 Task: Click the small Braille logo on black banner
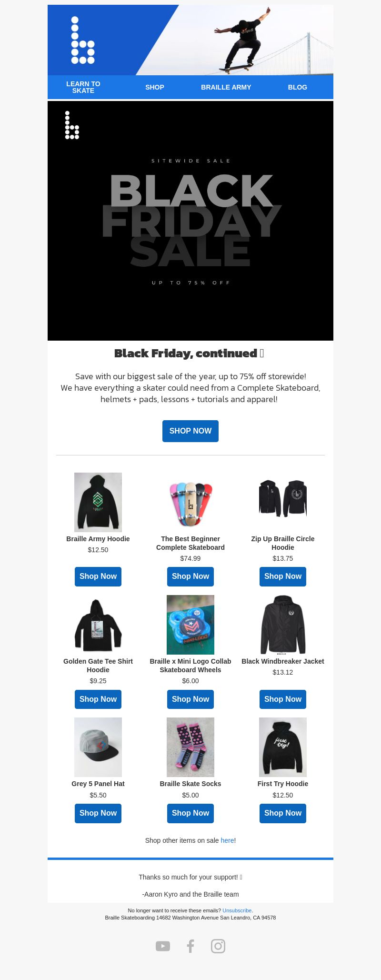pos(72,125)
